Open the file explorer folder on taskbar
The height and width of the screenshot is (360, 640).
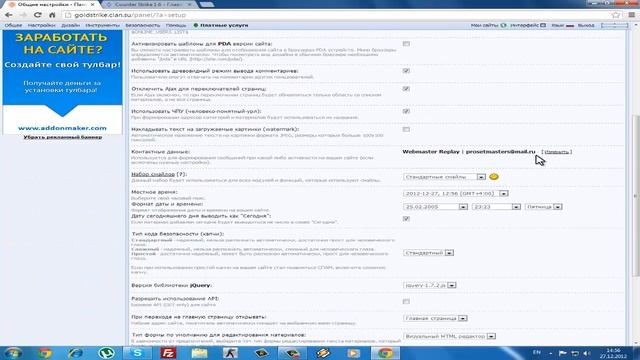[x=199, y=353]
